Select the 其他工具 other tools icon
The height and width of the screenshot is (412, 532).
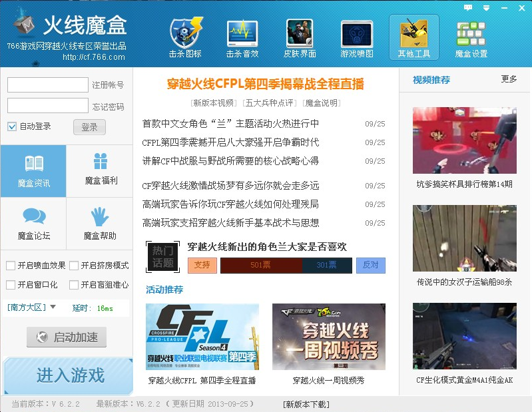[414, 37]
